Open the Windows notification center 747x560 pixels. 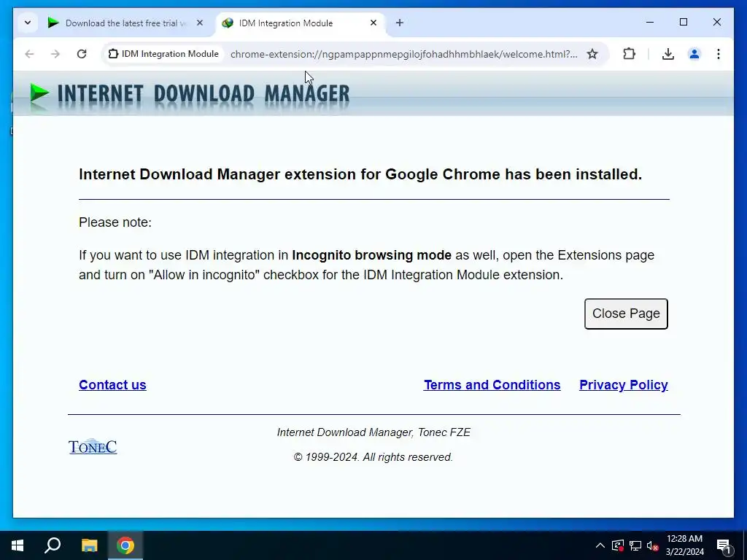click(x=724, y=545)
